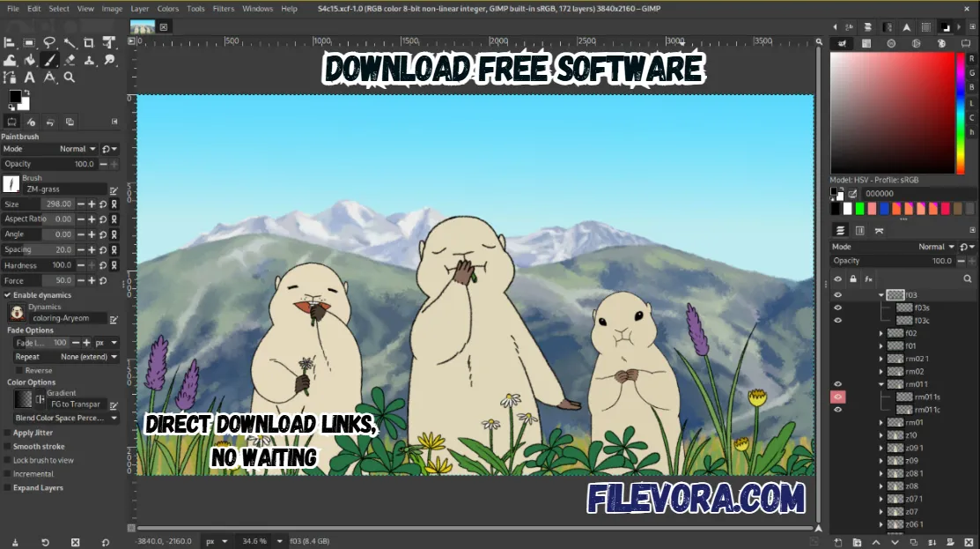Open the Layer menu
Viewport: 980px width, 549px height.
139,9
